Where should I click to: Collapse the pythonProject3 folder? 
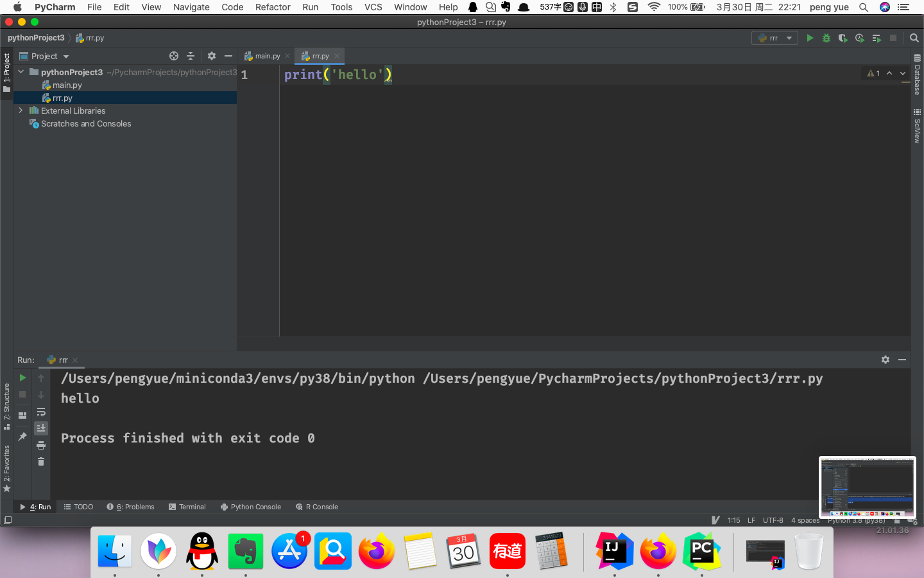click(20, 72)
